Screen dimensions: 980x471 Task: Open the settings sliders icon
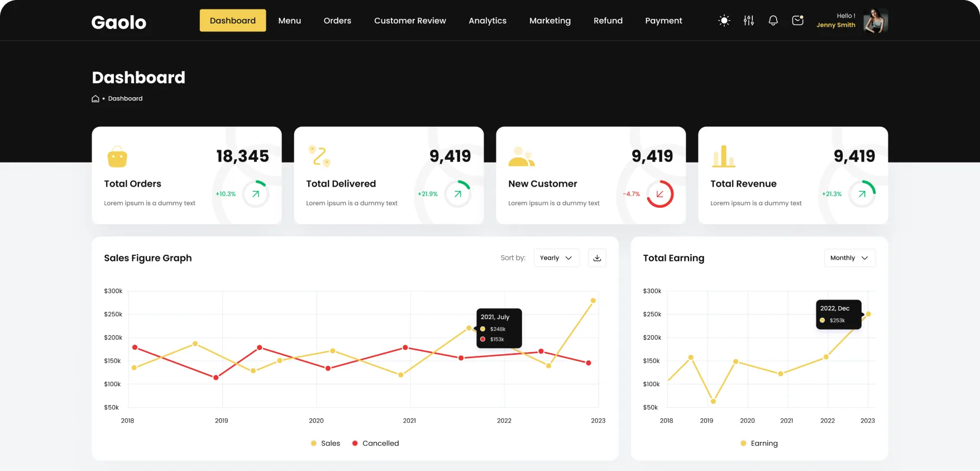(x=749, y=21)
